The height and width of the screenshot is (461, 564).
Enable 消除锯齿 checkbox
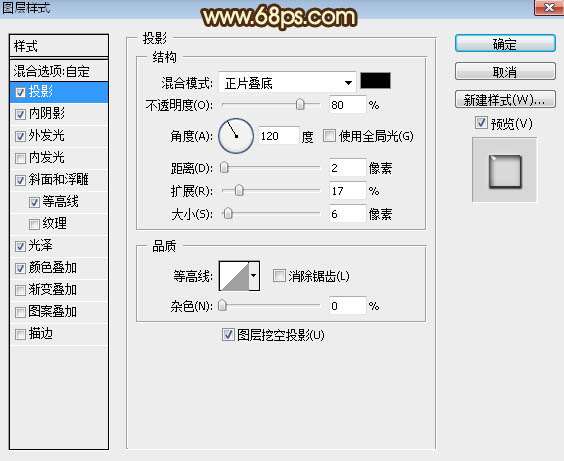click(279, 276)
